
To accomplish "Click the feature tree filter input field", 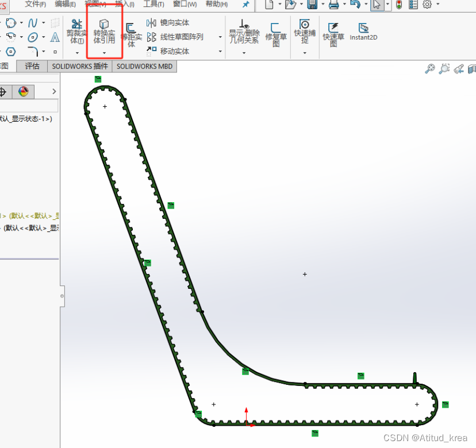I will (29, 106).
